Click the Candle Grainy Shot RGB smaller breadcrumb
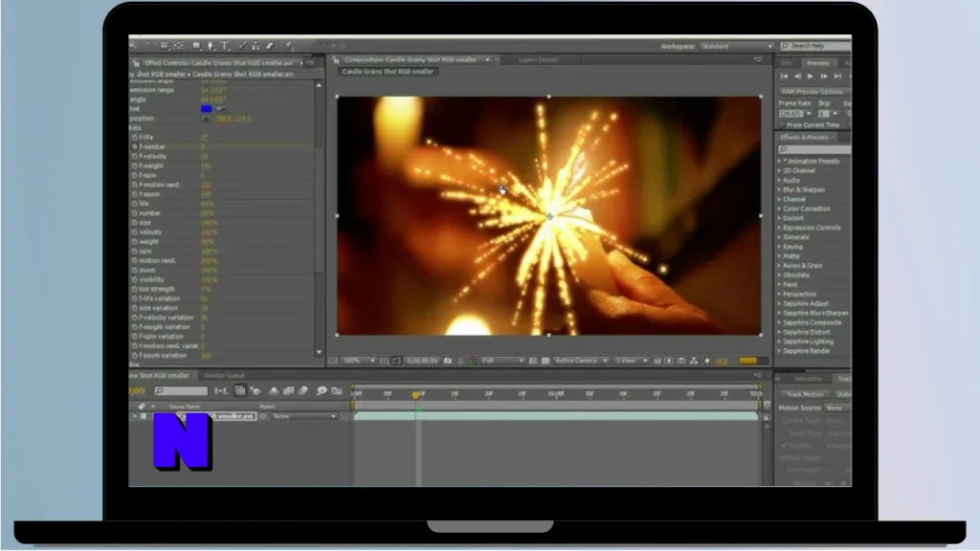The image size is (980, 551). click(x=388, y=71)
